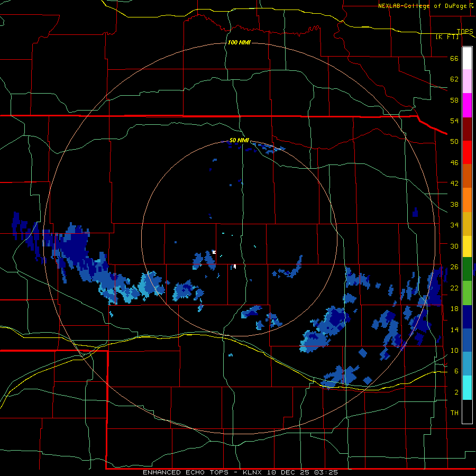The height and width of the screenshot is (476, 476).
Task: Click the 'ENHANCED ECHO TOPS' caption
Action: pos(186,472)
